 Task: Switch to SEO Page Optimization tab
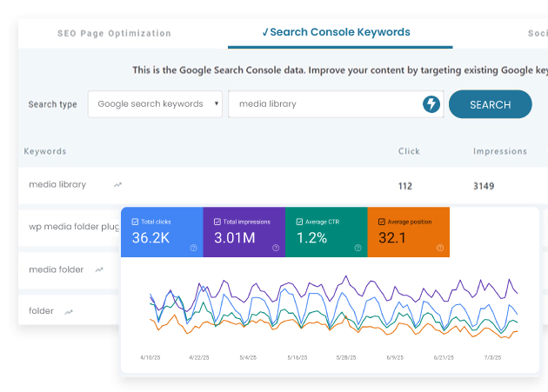coord(114,33)
